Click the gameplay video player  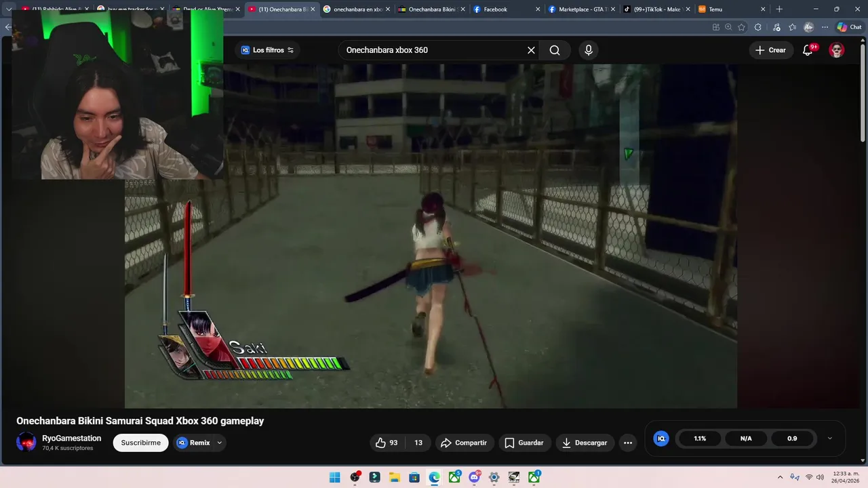[431, 237]
